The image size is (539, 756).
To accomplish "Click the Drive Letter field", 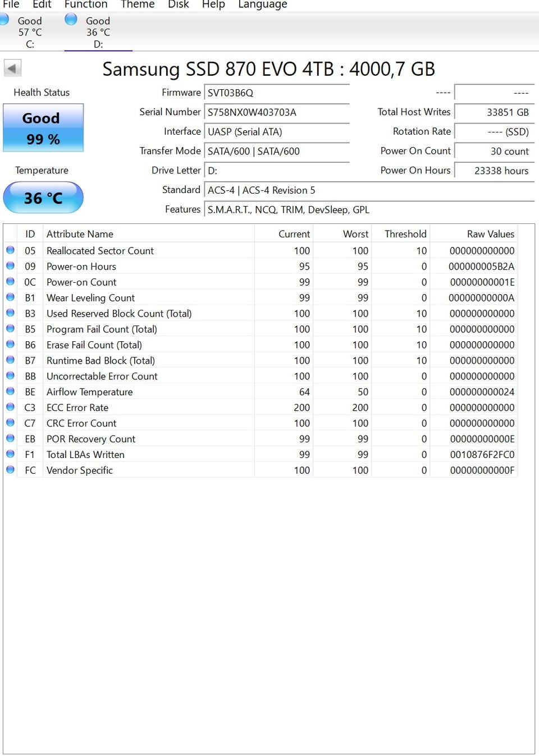I will (277, 171).
